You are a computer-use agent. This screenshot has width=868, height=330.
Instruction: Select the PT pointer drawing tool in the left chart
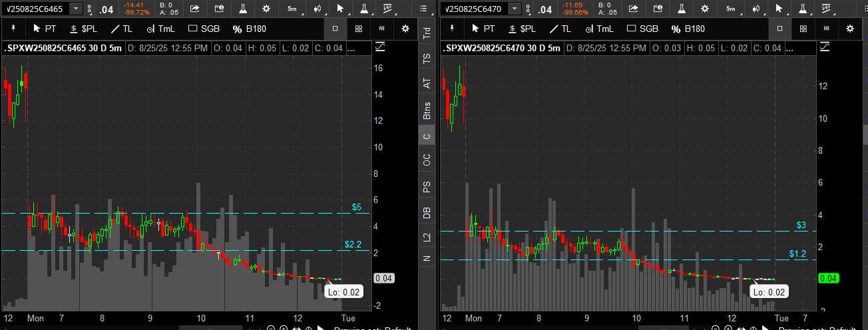pos(45,29)
